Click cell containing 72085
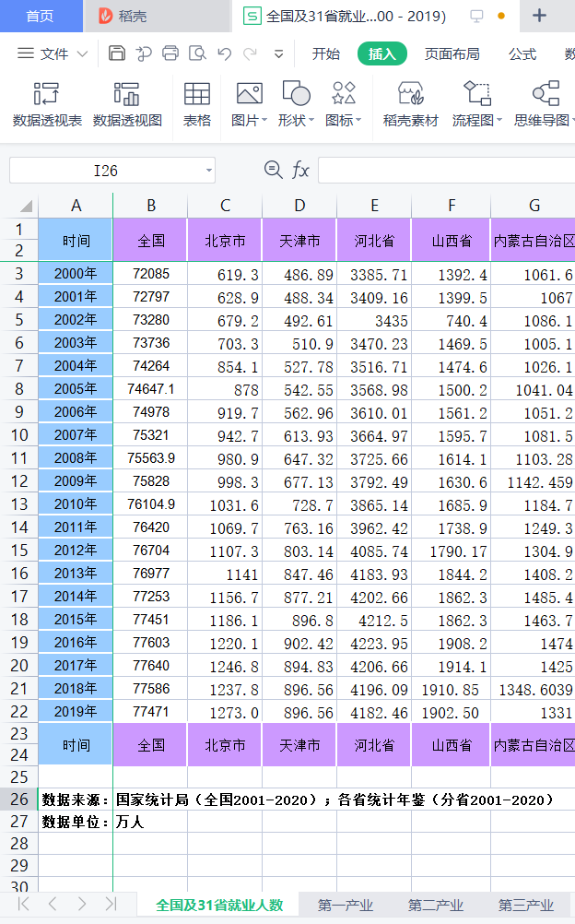The height and width of the screenshot is (924, 575). [x=151, y=274]
